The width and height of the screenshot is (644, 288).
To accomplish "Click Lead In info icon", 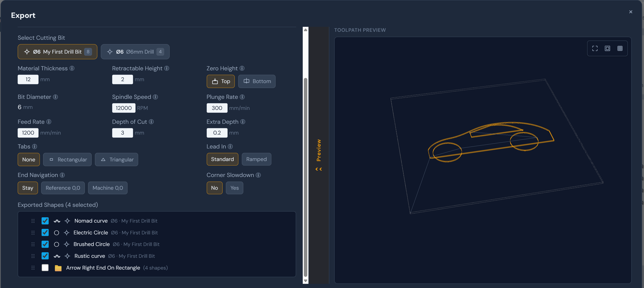I will point(230,147).
